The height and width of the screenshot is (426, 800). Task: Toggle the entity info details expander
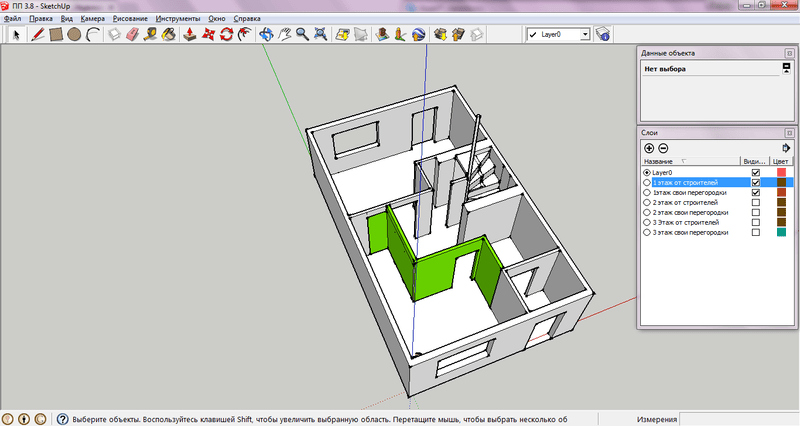(x=786, y=69)
